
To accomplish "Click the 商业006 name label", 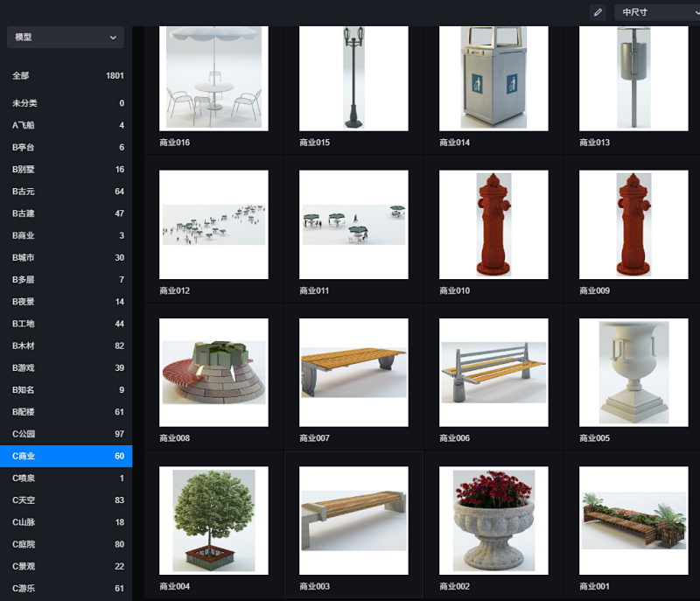I will pyautogui.click(x=454, y=438).
